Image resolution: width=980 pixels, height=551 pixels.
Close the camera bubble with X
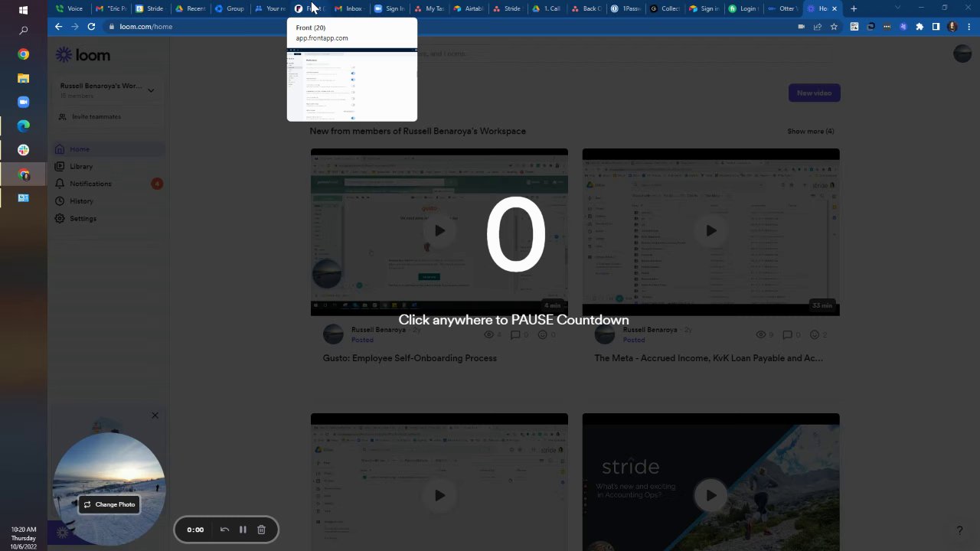[155, 416]
